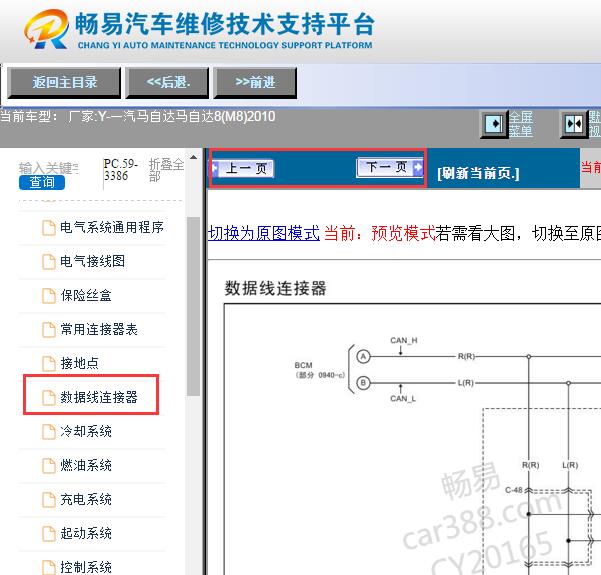Select PC.59-3386 text in sidebar

pyautogui.click(x=121, y=170)
